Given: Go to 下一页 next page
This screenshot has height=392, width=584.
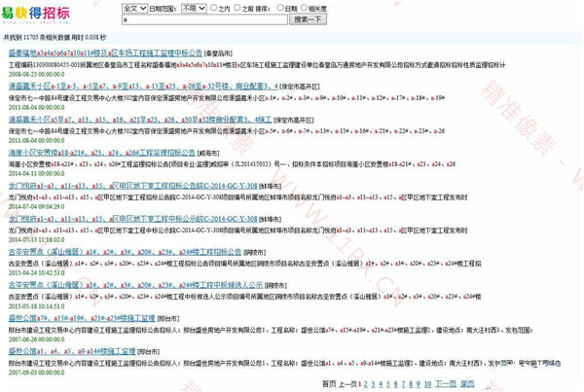Looking at the screenshot, I should [x=446, y=384].
